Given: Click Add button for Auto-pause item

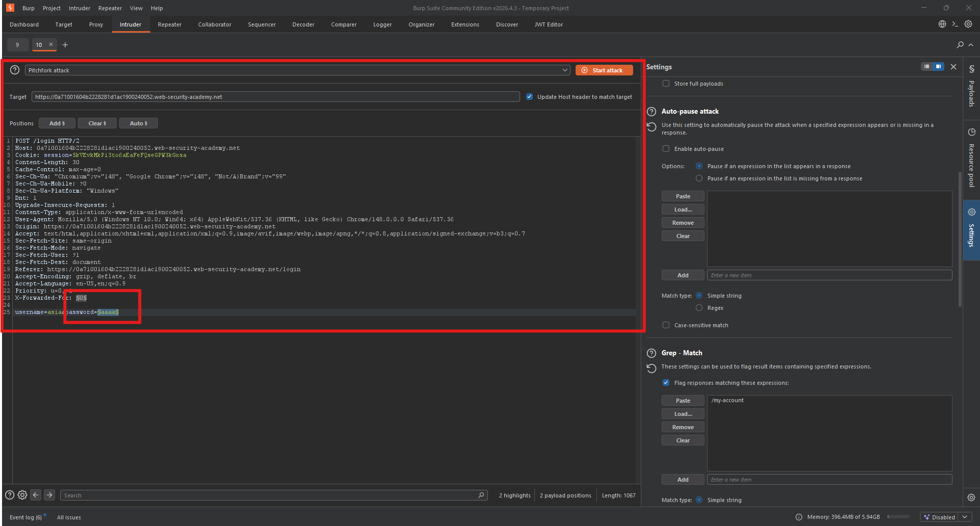Looking at the screenshot, I should [683, 275].
